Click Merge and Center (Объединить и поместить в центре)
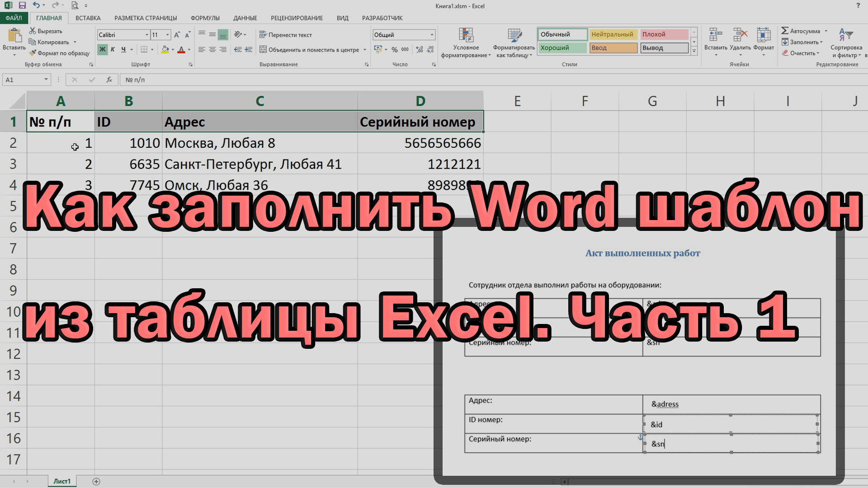This screenshot has height=488, width=868. coord(309,50)
